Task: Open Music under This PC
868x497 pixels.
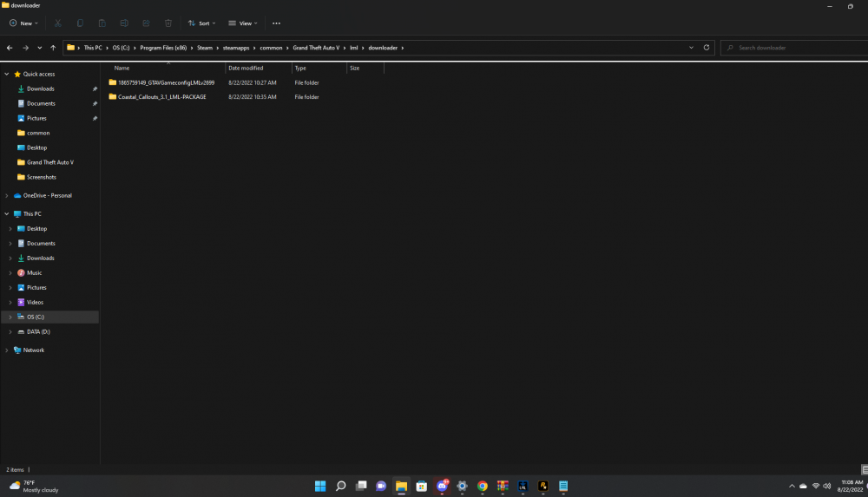Action: (x=35, y=273)
